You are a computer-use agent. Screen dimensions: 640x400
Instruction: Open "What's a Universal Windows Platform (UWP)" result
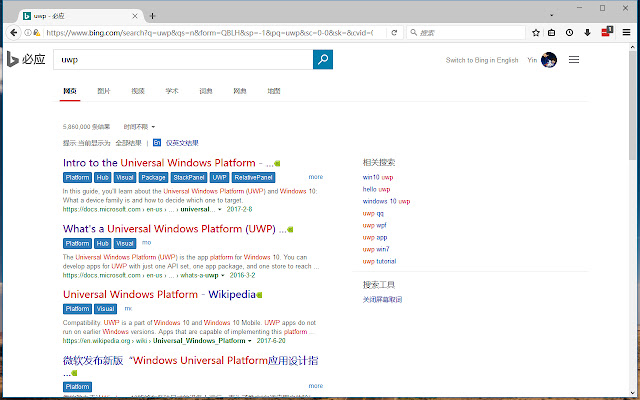tap(174, 229)
